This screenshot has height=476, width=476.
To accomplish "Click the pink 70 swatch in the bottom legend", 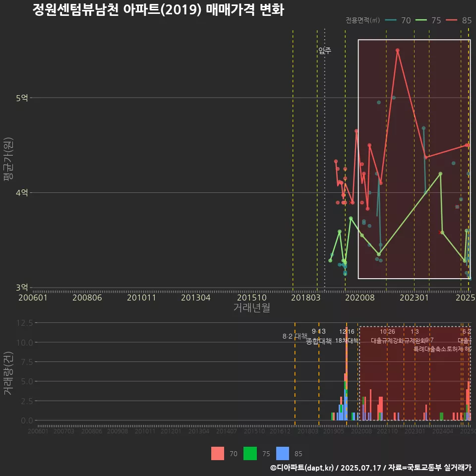I will pyautogui.click(x=218, y=454).
